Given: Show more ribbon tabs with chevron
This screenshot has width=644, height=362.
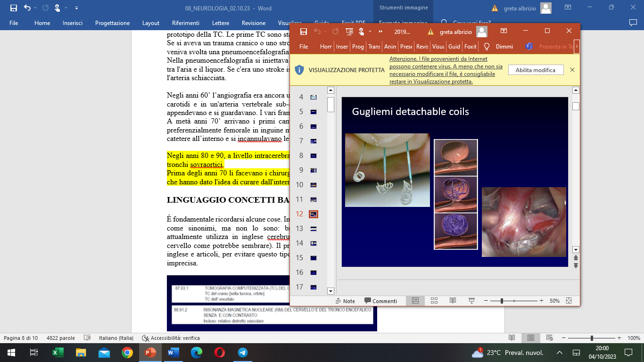Looking at the screenshot, I should tap(577, 47).
